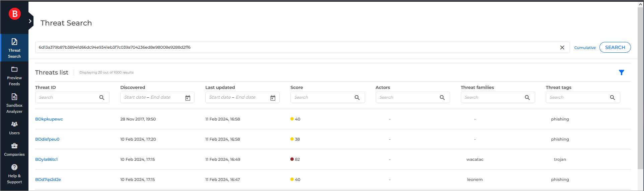Open the threats list filter funnel

coord(621,73)
